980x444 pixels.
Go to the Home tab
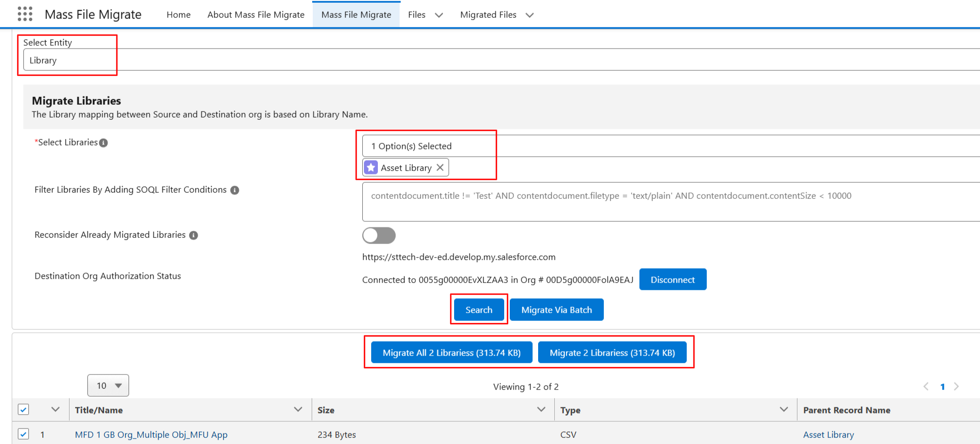tap(179, 14)
